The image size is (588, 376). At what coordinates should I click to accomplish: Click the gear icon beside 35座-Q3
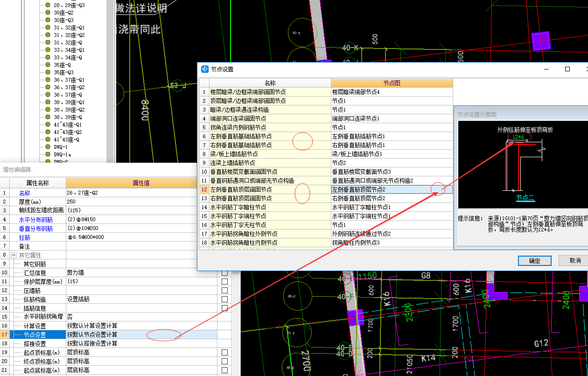pos(48,73)
